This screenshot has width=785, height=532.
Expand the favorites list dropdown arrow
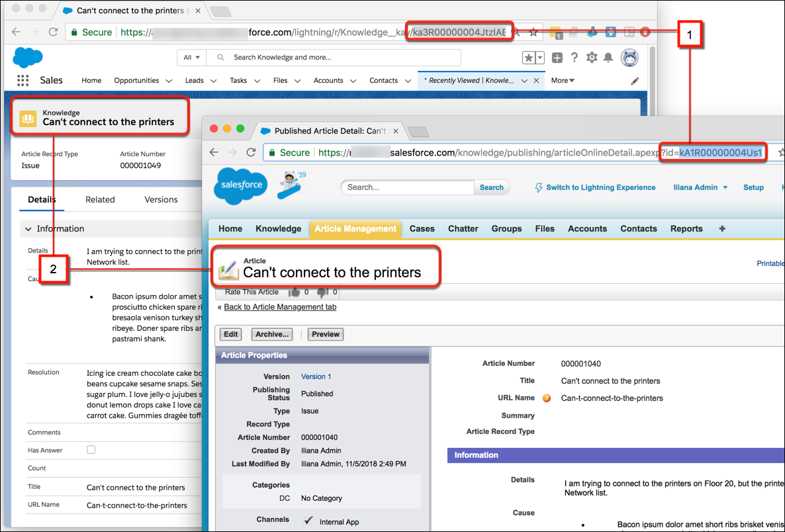pos(539,58)
